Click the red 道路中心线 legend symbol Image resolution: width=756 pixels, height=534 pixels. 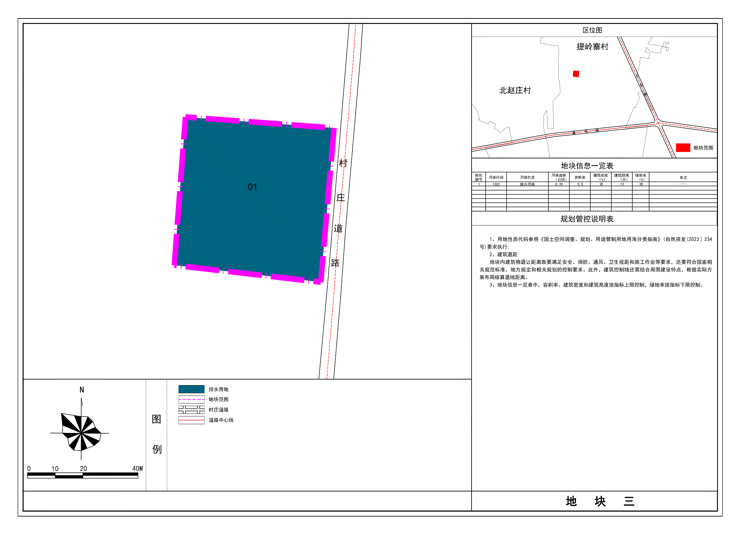tap(191, 420)
